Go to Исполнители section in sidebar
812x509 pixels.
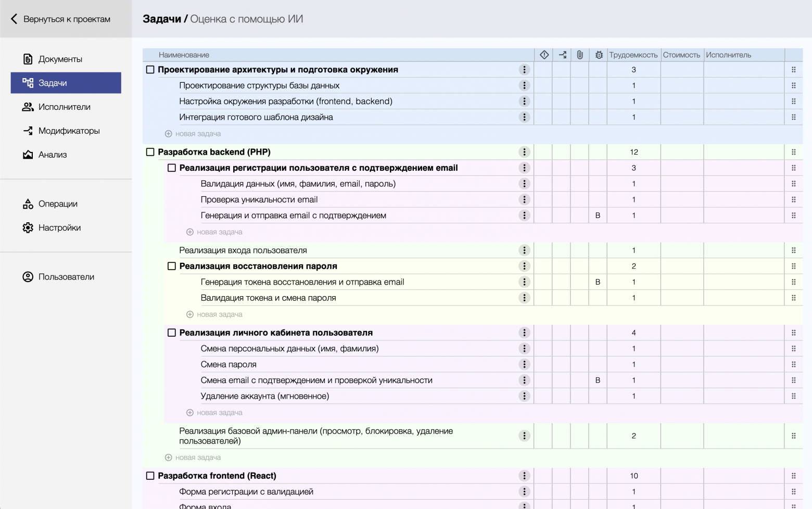click(64, 107)
